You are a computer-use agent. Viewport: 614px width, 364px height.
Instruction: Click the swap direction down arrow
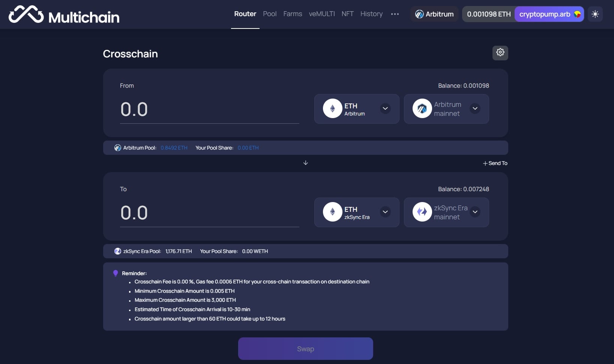tap(306, 163)
